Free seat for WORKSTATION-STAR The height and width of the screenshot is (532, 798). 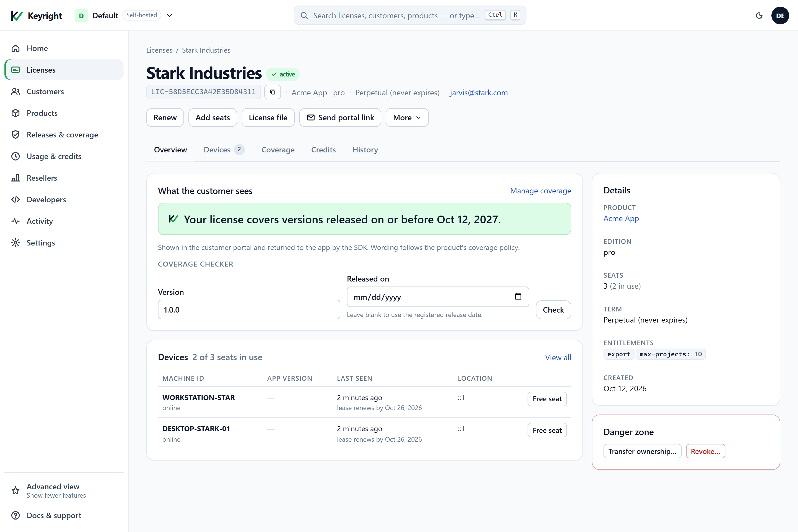(547, 399)
